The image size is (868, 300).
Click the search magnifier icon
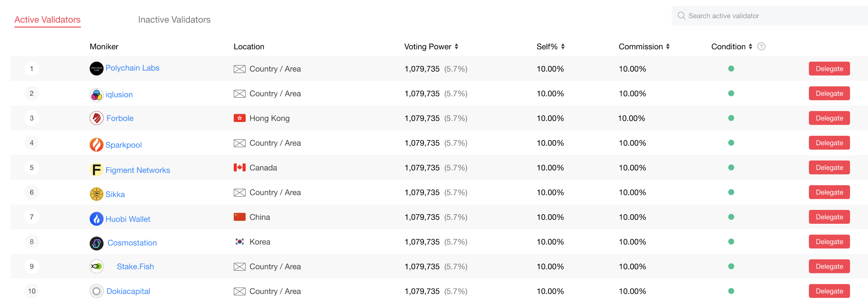click(x=681, y=16)
